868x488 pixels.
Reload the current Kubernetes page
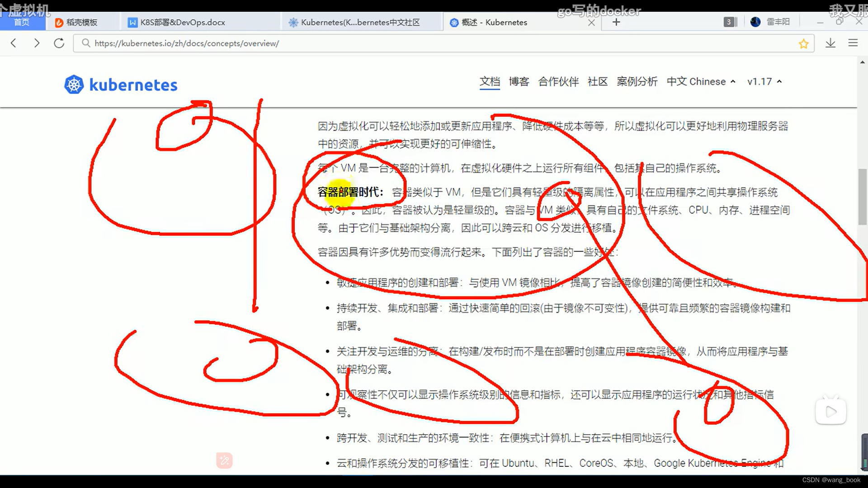(x=59, y=43)
